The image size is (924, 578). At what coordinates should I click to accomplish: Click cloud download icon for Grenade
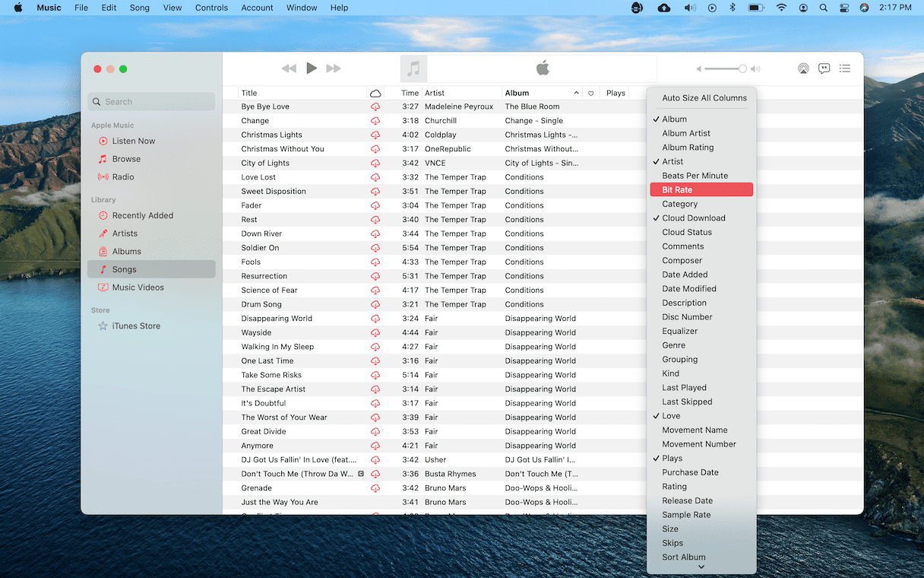(x=375, y=488)
